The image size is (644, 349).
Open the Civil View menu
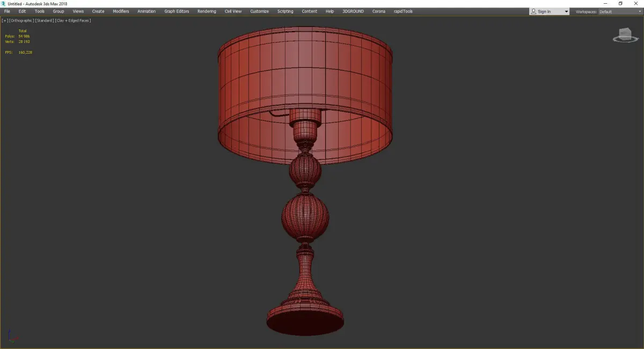coord(233,11)
